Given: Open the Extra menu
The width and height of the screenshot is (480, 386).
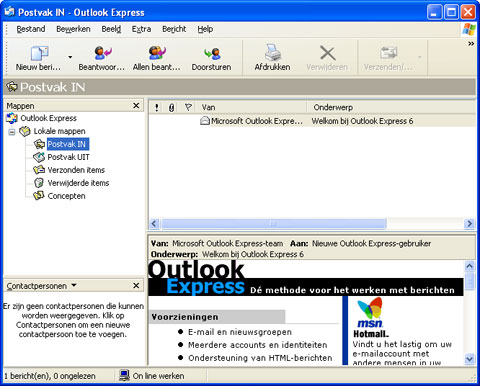Looking at the screenshot, I should [x=141, y=29].
